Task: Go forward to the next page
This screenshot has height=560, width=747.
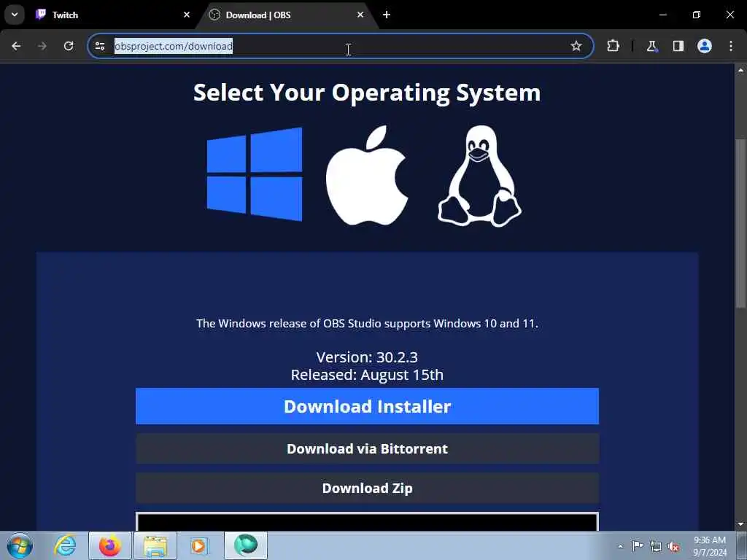Action: [42, 46]
